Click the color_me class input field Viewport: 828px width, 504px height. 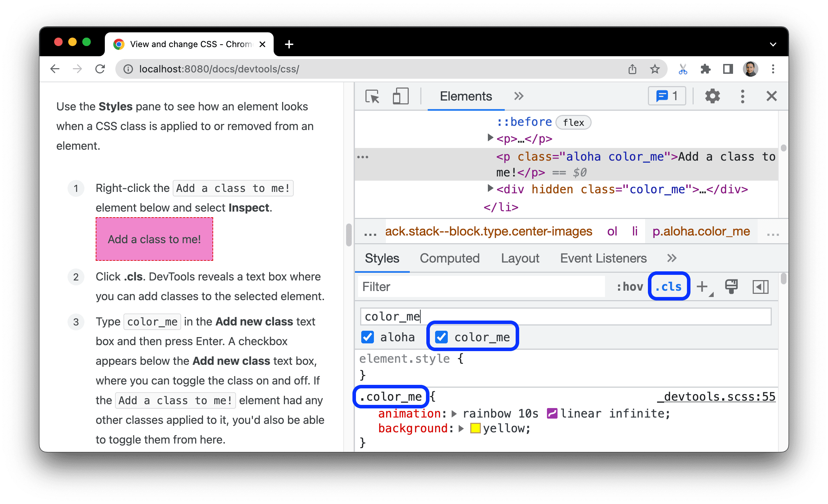pyautogui.click(x=565, y=315)
